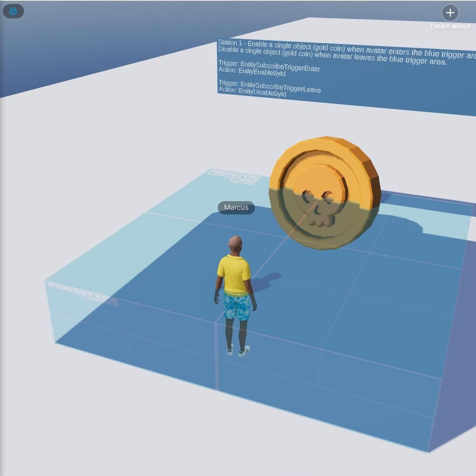The width and height of the screenshot is (476, 476).
Task: Click the avatar's bald head
Action: (x=235, y=244)
